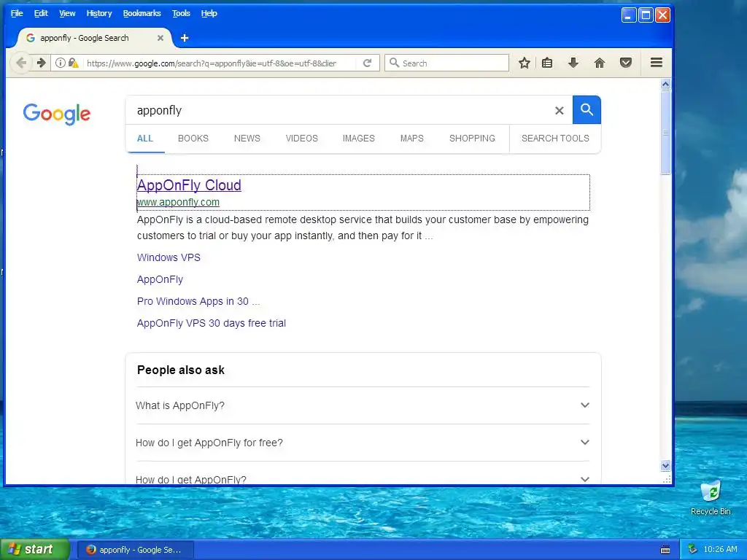This screenshot has height=560, width=747.
Task: Open the Edit menu
Action: coord(41,13)
